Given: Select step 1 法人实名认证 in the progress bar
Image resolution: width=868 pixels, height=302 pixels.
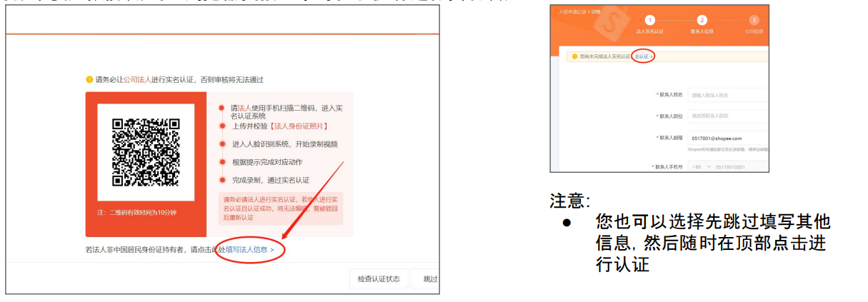Looking at the screenshot, I should [649, 24].
